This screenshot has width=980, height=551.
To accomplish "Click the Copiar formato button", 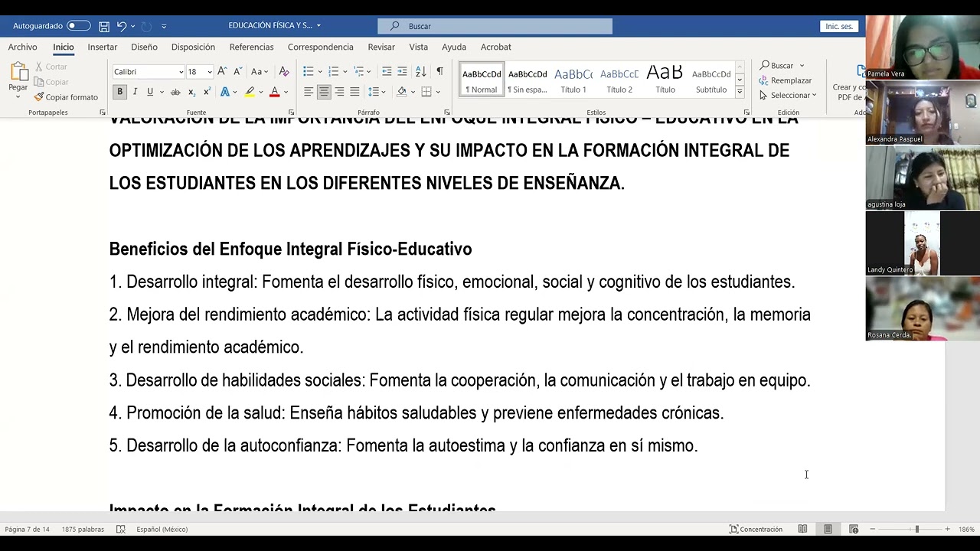I will [66, 97].
